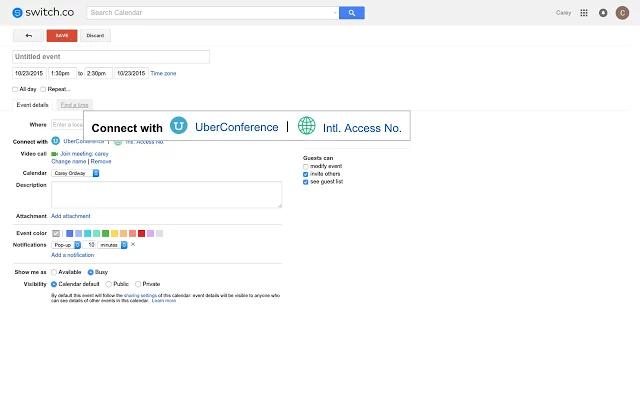Open the 2:30pm end time field
The width and height of the screenshot is (640, 400).
(98, 73)
